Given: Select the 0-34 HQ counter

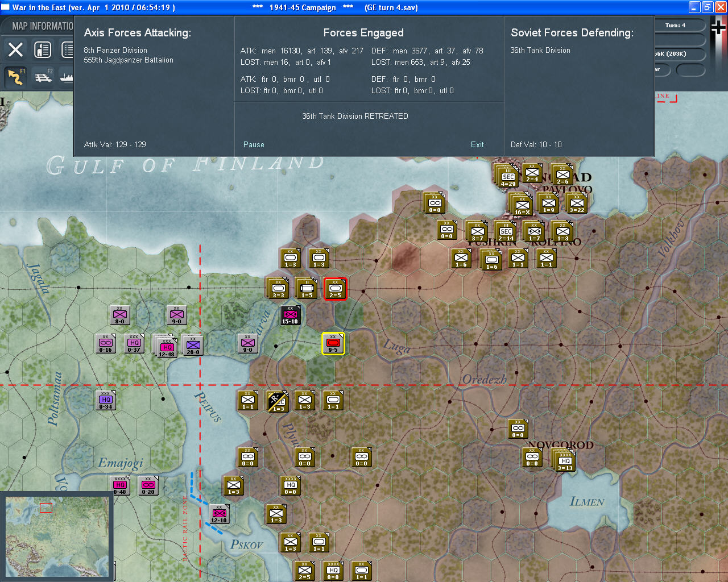Looking at the screenshot, I should coord(106,401).
